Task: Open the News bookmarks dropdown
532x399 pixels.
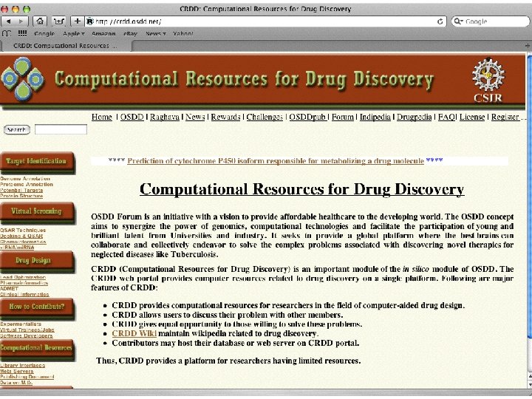Action: 156,33
